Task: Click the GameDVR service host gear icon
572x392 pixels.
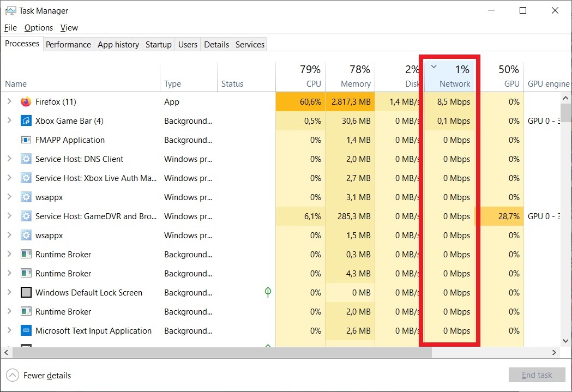Action: click(26, 216)
